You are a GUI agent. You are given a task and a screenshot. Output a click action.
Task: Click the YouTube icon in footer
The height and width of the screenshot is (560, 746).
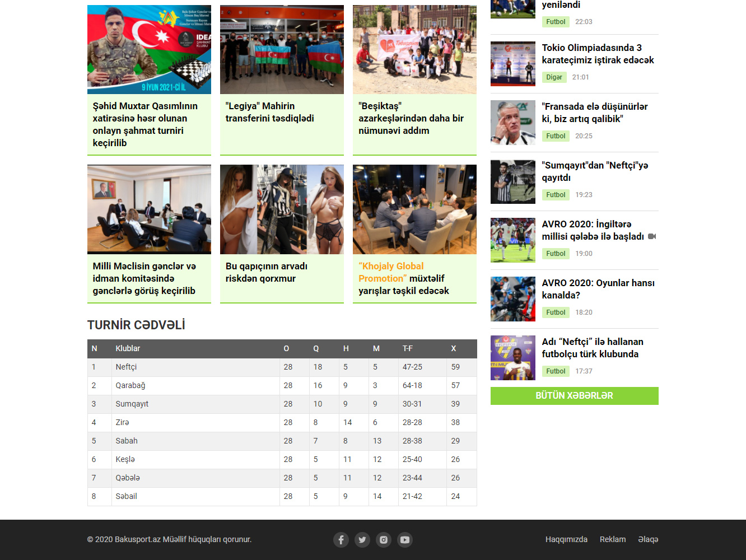pos(405,540)
